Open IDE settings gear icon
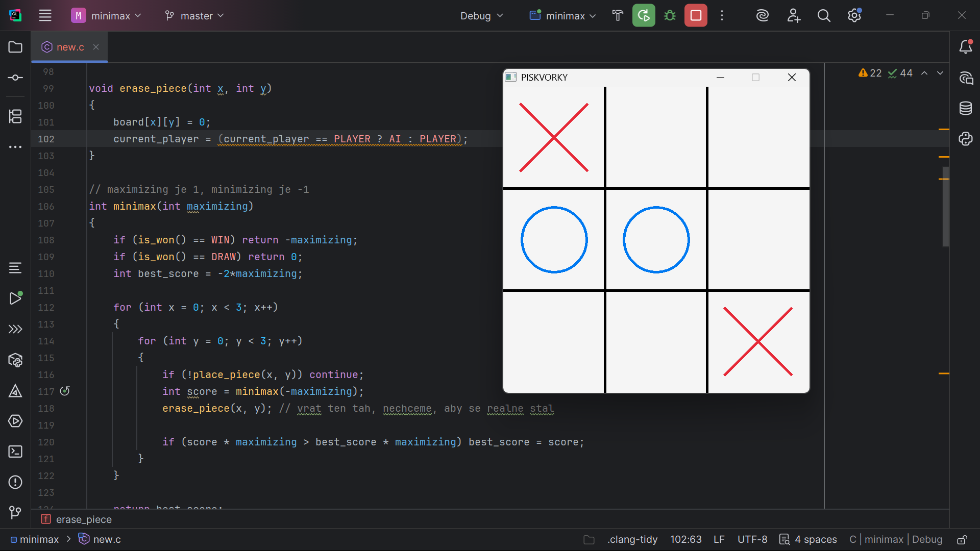980x551 pixels. pos(854,15)
